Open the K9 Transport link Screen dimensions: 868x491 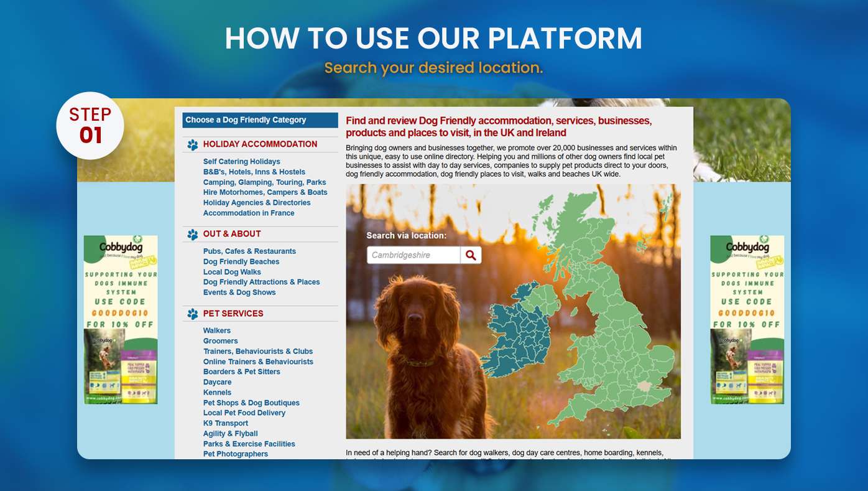226,424
